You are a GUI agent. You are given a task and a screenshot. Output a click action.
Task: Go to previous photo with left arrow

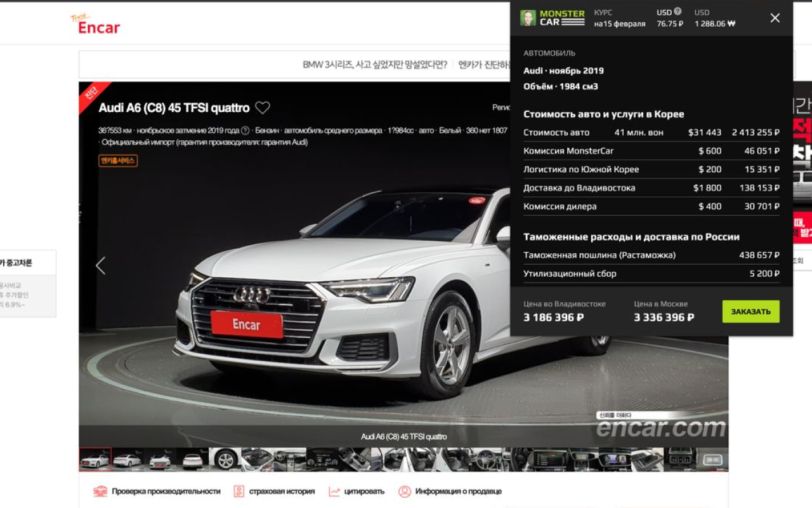(100, 265)
